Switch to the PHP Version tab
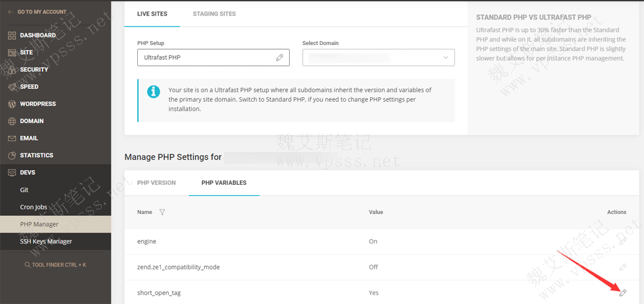 pyautogui.click(x=156, y=183)
